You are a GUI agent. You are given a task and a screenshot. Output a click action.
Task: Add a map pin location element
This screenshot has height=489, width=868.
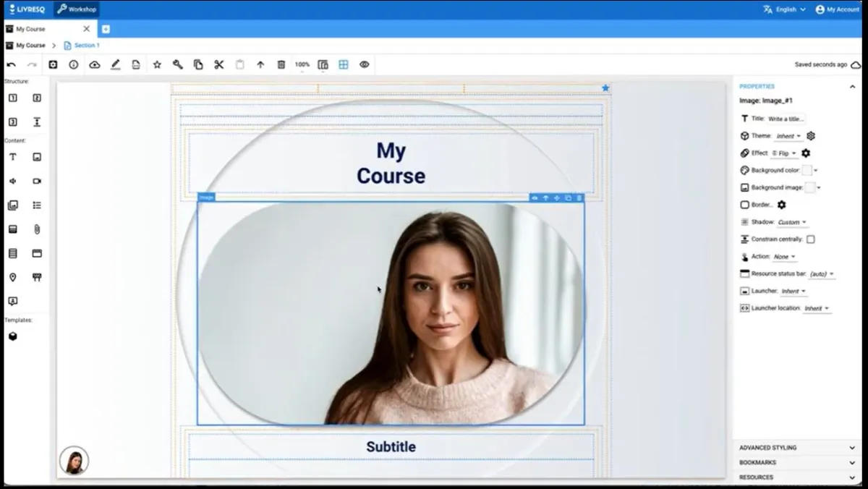tap(13, 277)
